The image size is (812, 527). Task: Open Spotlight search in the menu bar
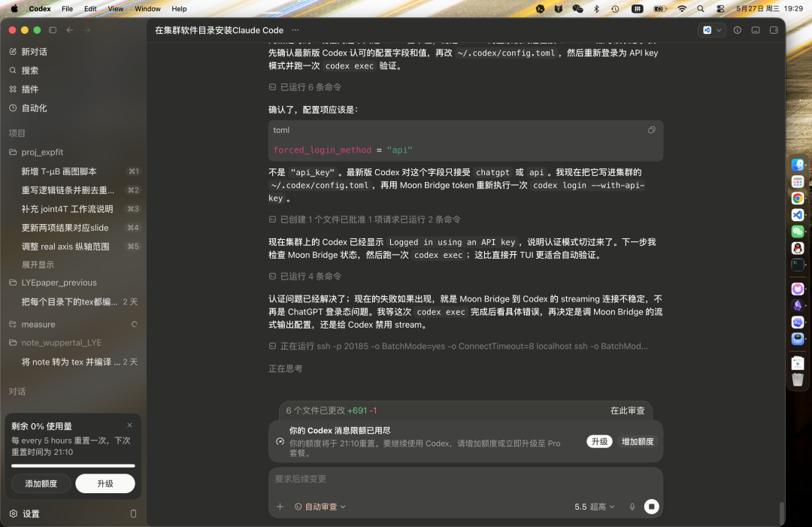pos(701,9)
